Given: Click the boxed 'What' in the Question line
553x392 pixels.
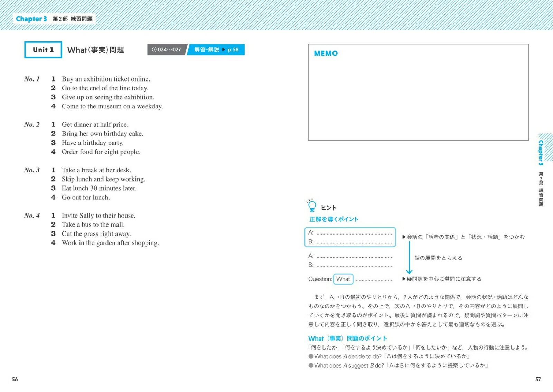Looking at the screenshot, I should pos(343,279).
